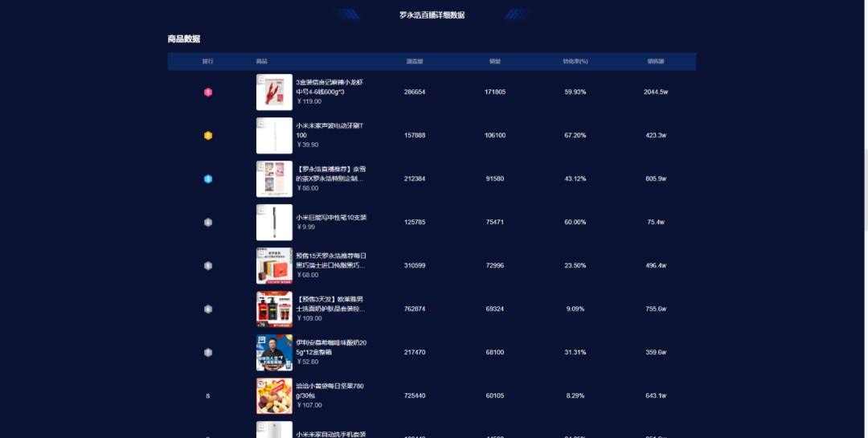Image resolution: width=868 pixels, height=438 pixels.
Task: Open the yogurt thumbnail showing a man
Action: (x=274, y=352)
